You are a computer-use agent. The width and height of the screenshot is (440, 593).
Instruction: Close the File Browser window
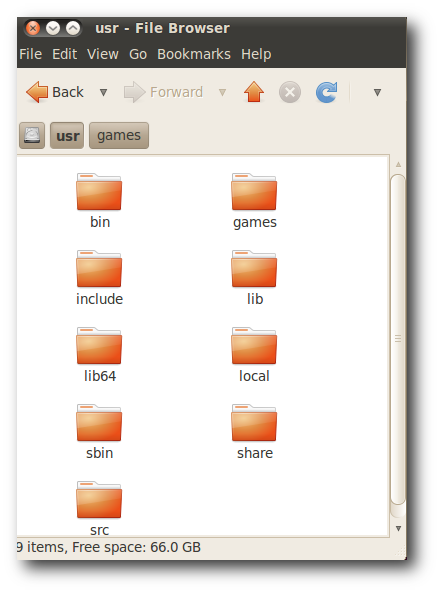(33, 28)
